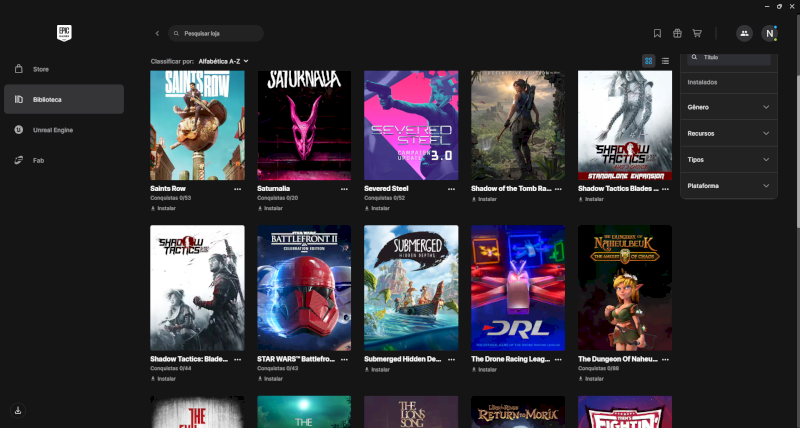Open Submerged Hidden Depths cover

pyautogui.click(x=411, y=288)
